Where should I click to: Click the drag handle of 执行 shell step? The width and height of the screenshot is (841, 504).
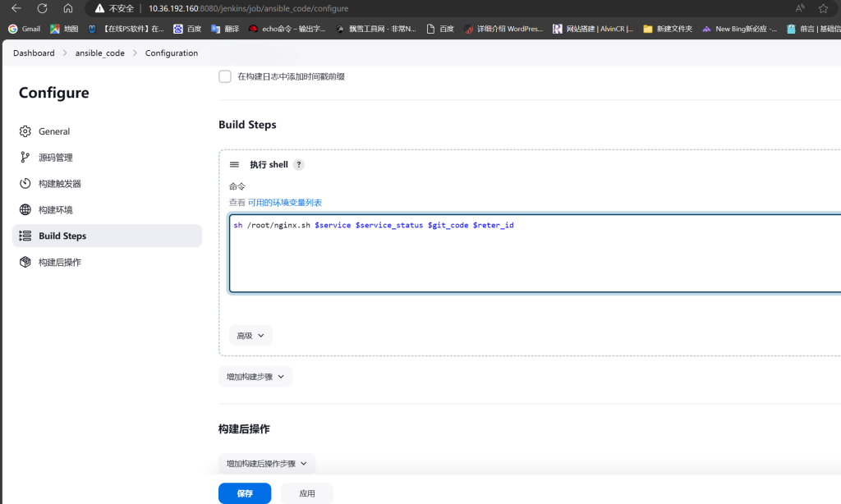[234, 165]
